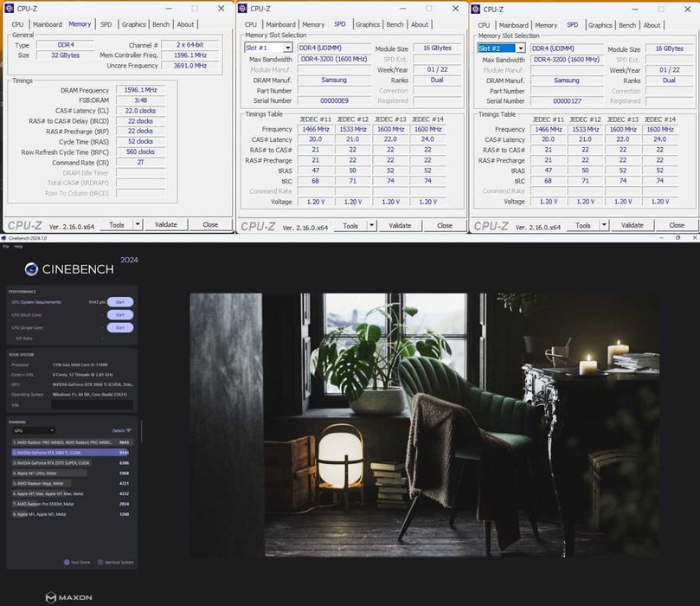The image size is (700, 606).
Task: Maximize the Cinebench window
Action: [x=678, y=238]
